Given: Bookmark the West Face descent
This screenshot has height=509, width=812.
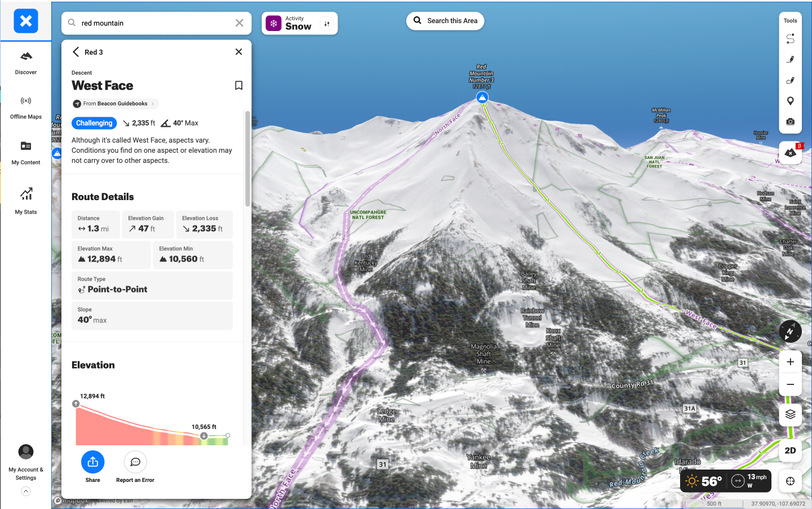Looking at the screenshot, I should click(238, 86).
